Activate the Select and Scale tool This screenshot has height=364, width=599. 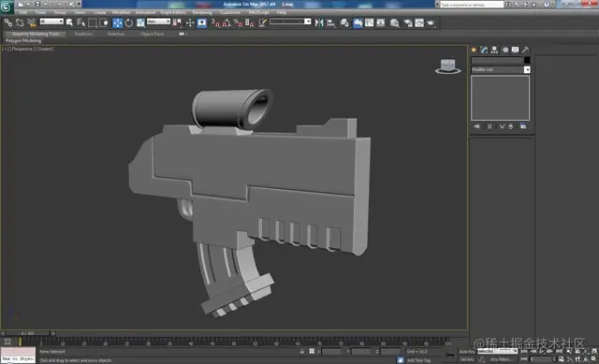point(140,22)
